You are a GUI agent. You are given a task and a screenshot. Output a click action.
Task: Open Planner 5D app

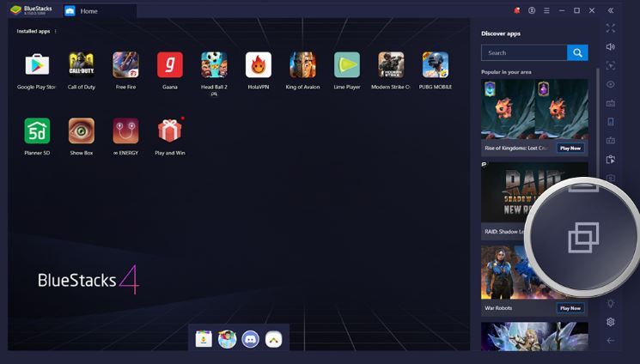point(37,131)
